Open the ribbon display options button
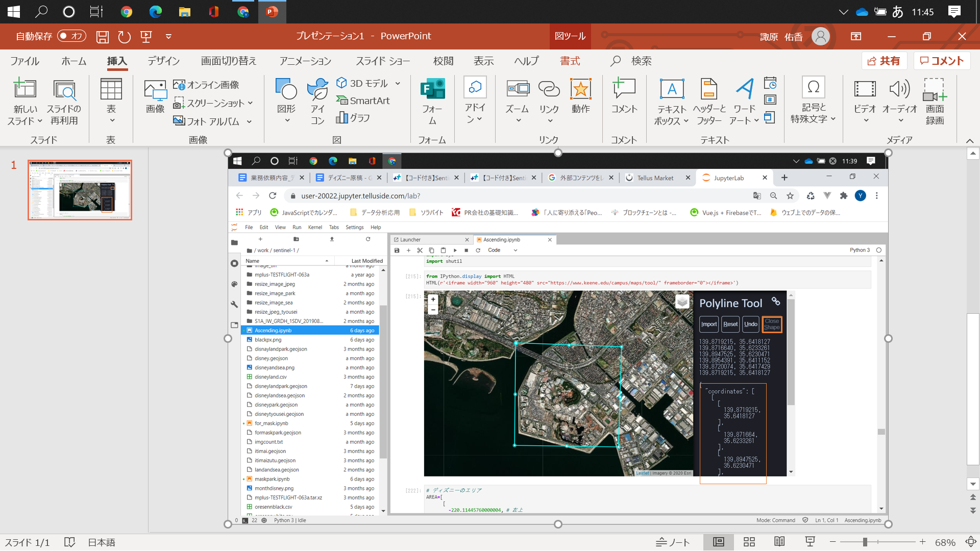980x551 pixels. click(x=856, y=36)
